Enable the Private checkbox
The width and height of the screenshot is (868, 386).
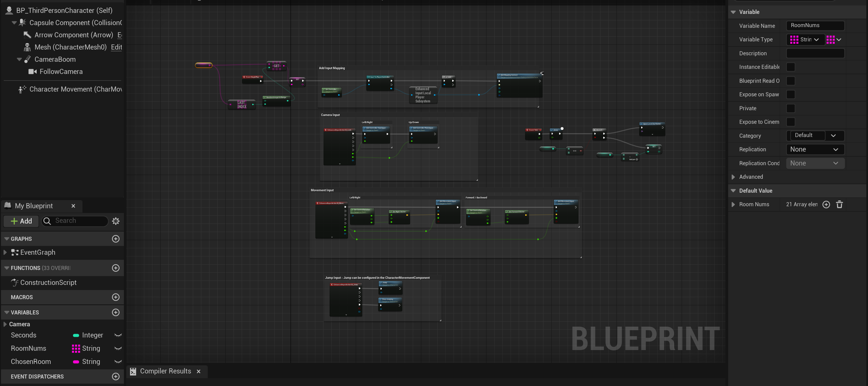click(x=791, y=109)
